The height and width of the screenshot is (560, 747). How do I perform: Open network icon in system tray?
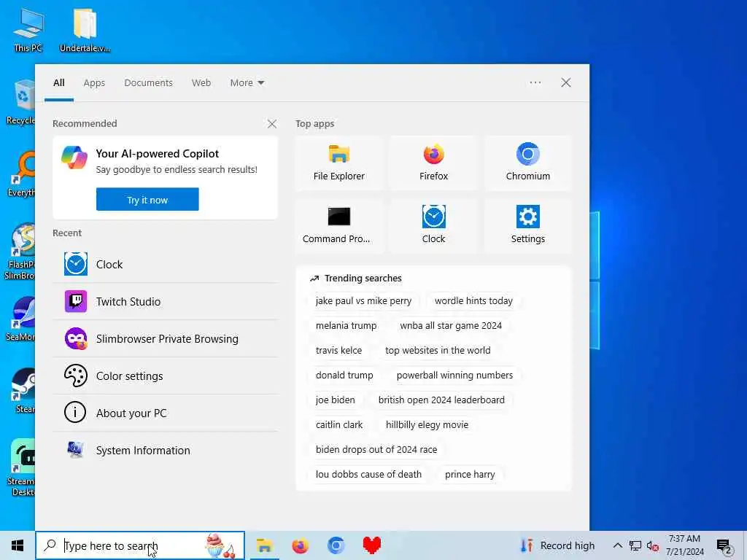(635, 545)
